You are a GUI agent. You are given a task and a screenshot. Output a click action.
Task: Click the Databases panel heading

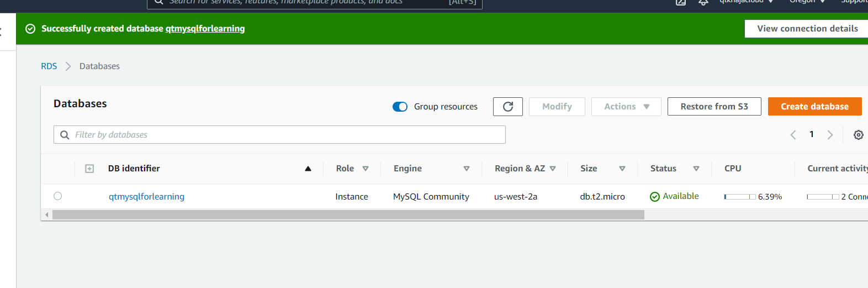click(80, 104)
